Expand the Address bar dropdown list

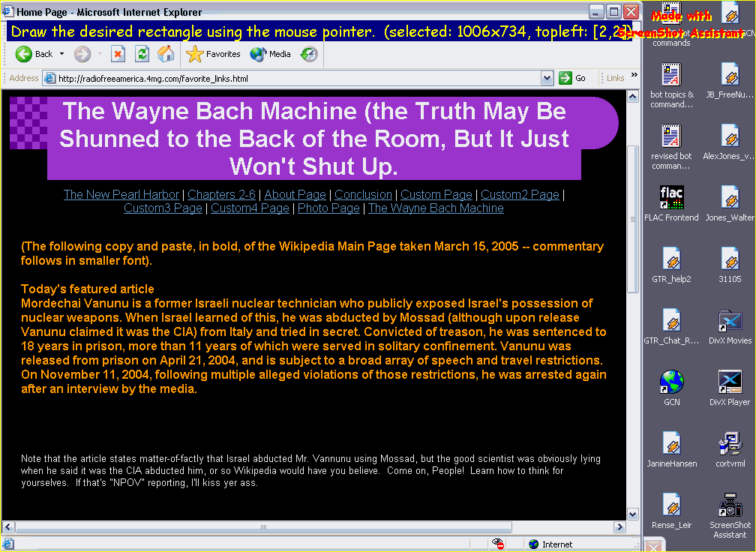click(547, 78)
